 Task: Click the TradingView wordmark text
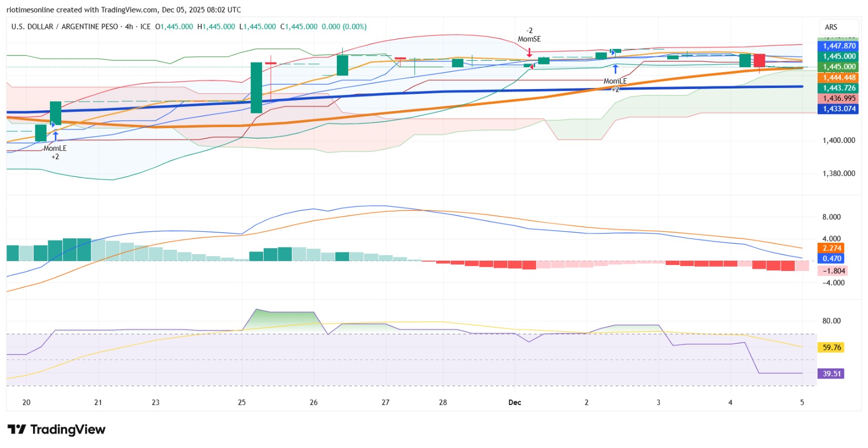click(68, 430)
